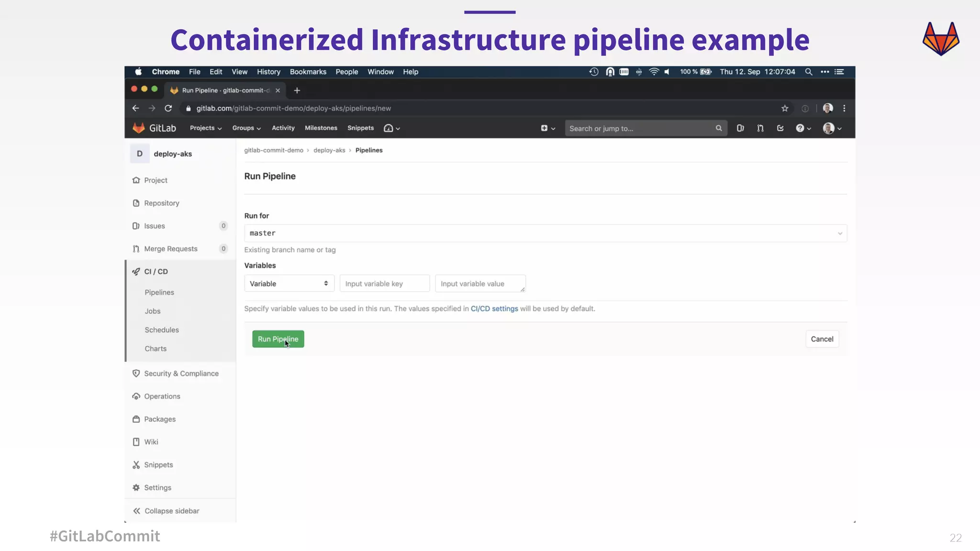Open the Chrome File menu
Image resolution: width=980 pixels, height=551 pixels.
click(x=195, y=72)
